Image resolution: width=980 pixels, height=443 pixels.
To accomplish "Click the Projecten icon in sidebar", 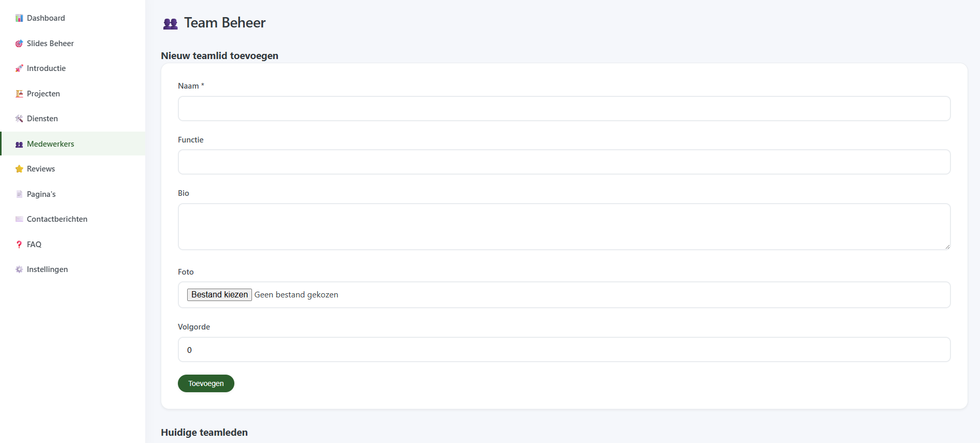I will click(19, 94).
